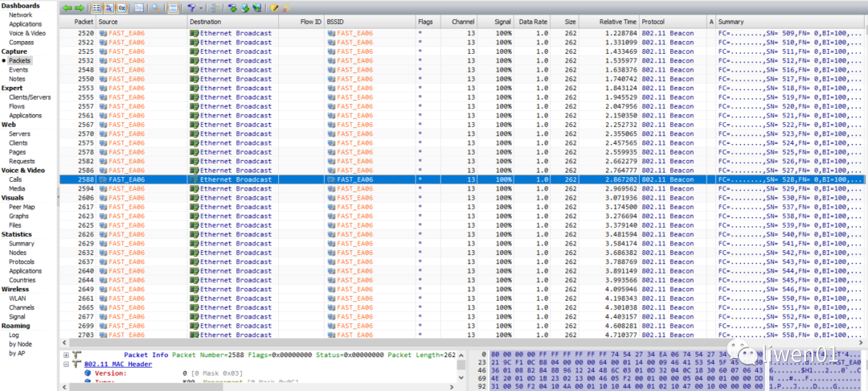The image size is (868, 391).
Task: Toggle the packet decode view icon
Action: [x=109, y=8]
